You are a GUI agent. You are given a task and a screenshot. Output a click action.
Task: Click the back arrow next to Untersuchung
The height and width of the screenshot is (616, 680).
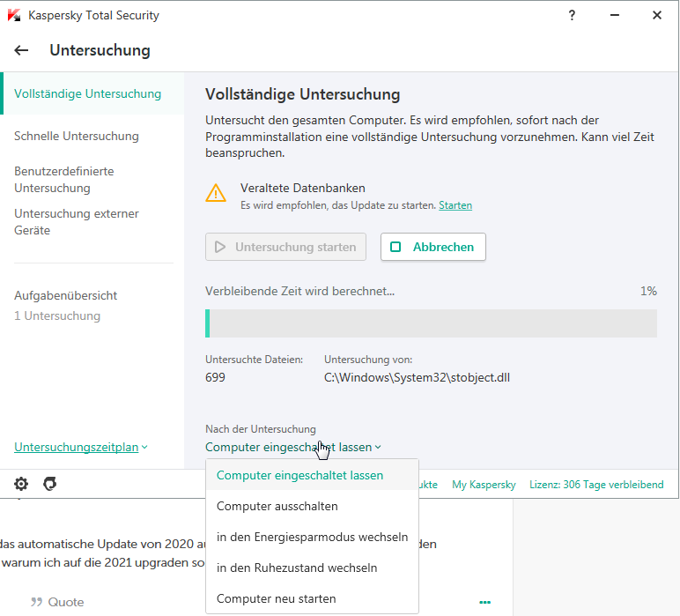[x=22, y=50]
